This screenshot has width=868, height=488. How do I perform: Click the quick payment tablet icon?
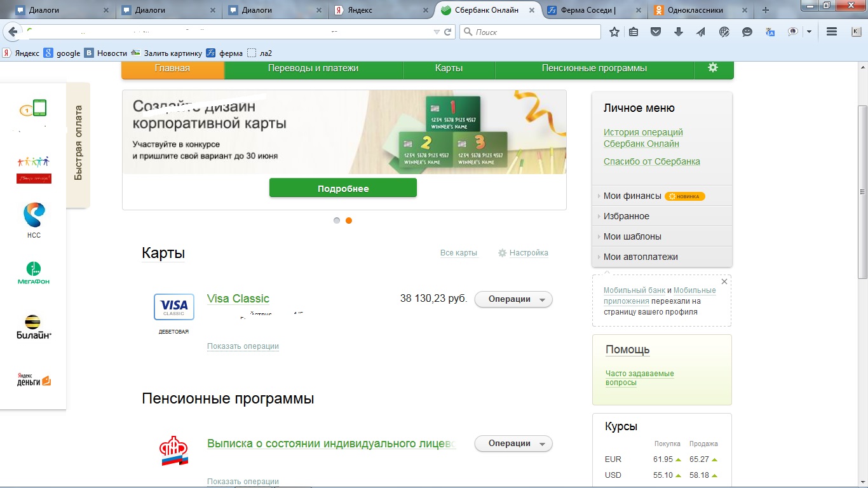coord(33,109)
